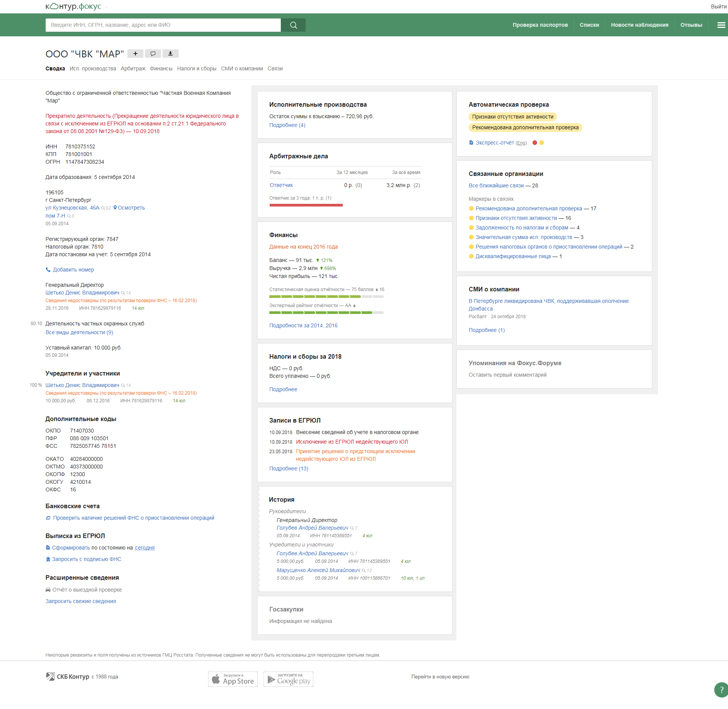
Task: Click the red marker dot by Экспресс-отчёт
Action: pos(535,143)
